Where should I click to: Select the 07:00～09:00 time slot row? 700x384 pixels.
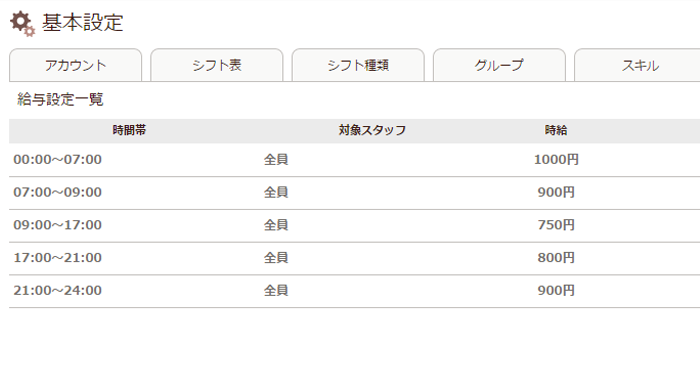pos(354,193)
